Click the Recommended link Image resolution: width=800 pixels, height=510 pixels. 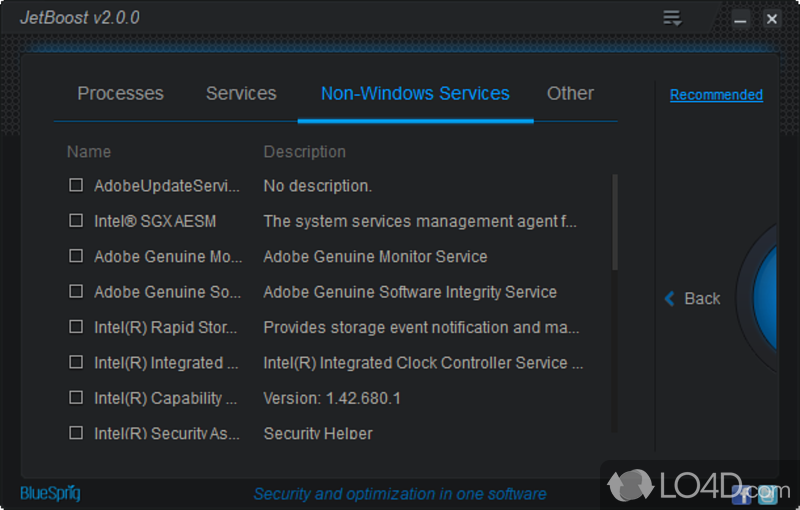click(716, 95)
